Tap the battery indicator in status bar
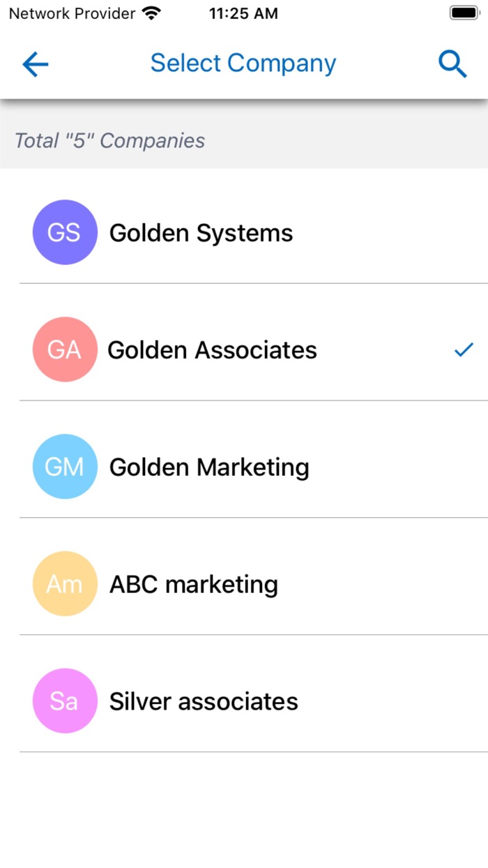The height and width of the screenshot is (868, 488). (464, 13)
